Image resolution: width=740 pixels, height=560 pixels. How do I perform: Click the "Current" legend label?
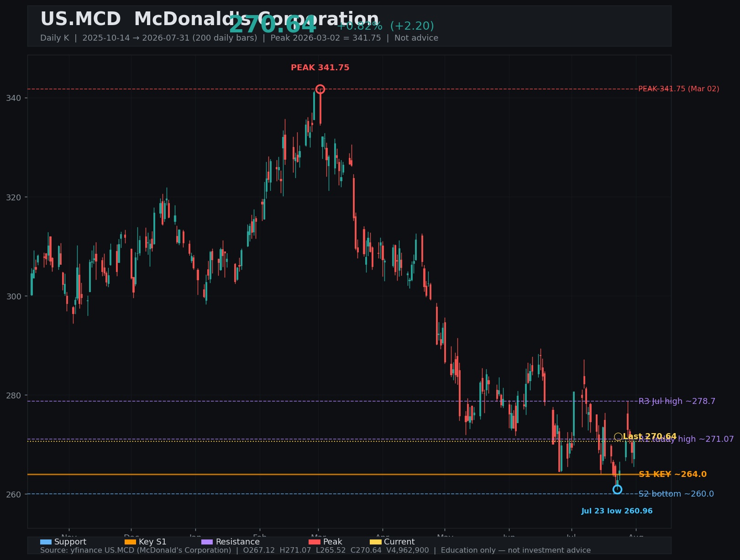(399, 542)
